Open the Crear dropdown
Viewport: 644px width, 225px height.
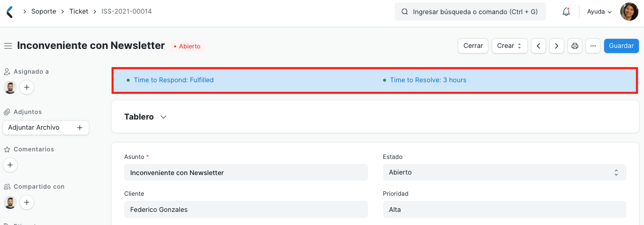pyautogui.click(x=510, y=46)
